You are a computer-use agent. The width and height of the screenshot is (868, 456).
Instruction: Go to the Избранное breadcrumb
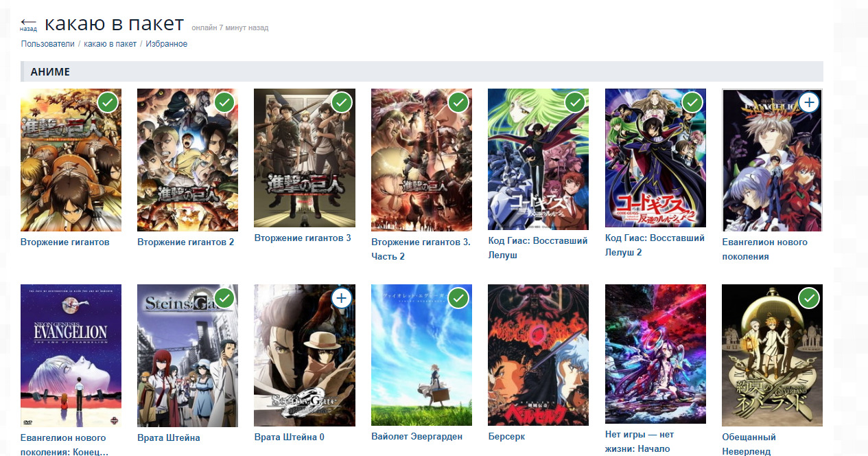(x=166, y=44)
